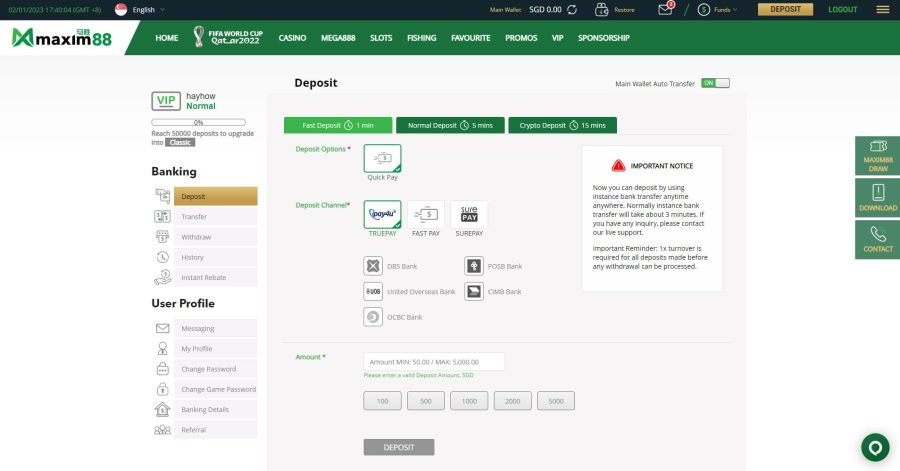The height and width of the screenshot is (471, 900).
Task: Click the Banking Details house icon
Action: (162, 409)
